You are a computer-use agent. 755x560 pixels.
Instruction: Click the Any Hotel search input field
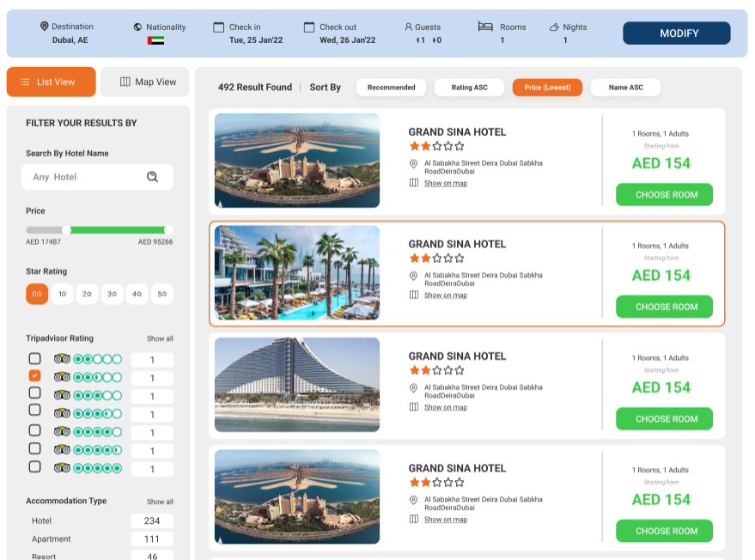(x=86, y=177)
